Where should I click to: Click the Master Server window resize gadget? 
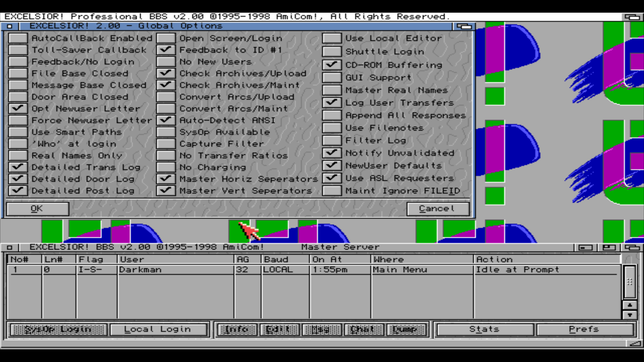click(x=636, y=344)
